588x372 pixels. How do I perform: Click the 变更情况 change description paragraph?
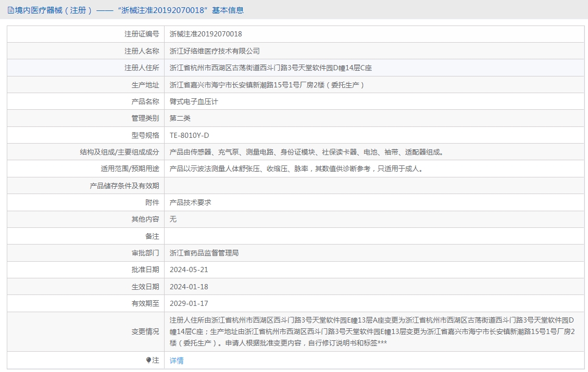pos(372,331)
